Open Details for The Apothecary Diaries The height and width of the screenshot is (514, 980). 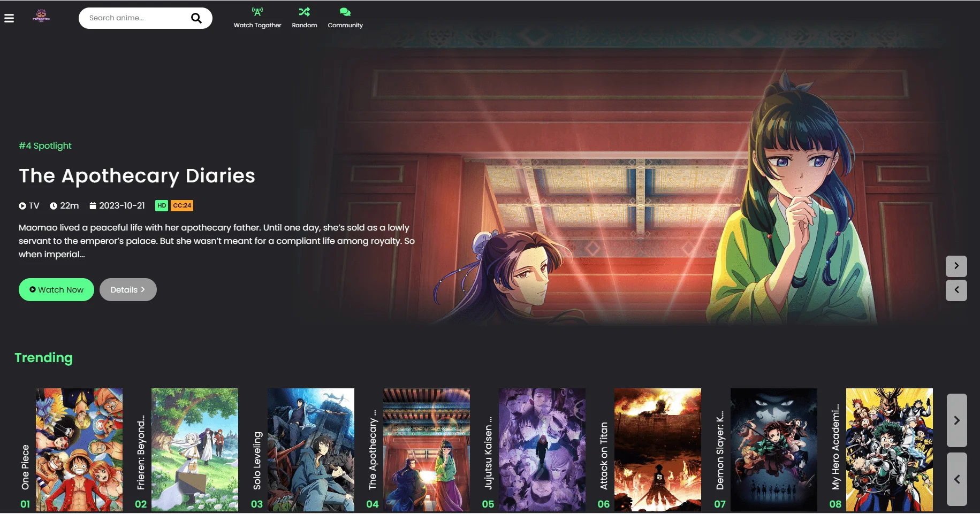(x=128, y=289)
